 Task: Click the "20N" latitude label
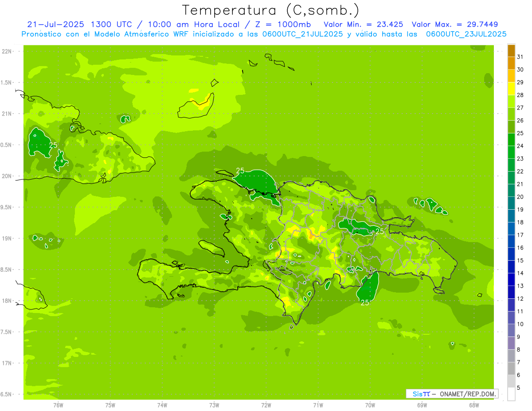(7, 176)
